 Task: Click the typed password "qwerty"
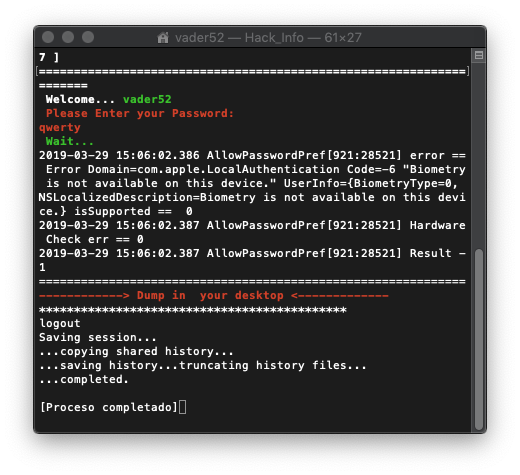[x=60, y=128]
